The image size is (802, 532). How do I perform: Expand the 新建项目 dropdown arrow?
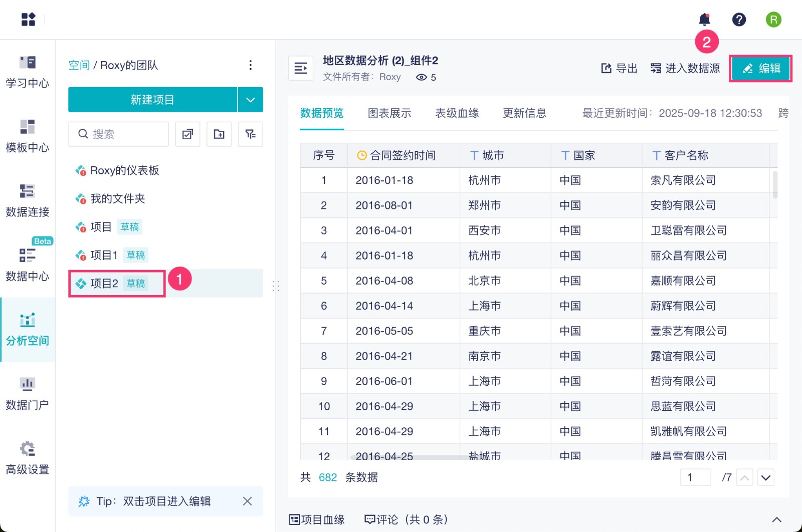point(250,100)
